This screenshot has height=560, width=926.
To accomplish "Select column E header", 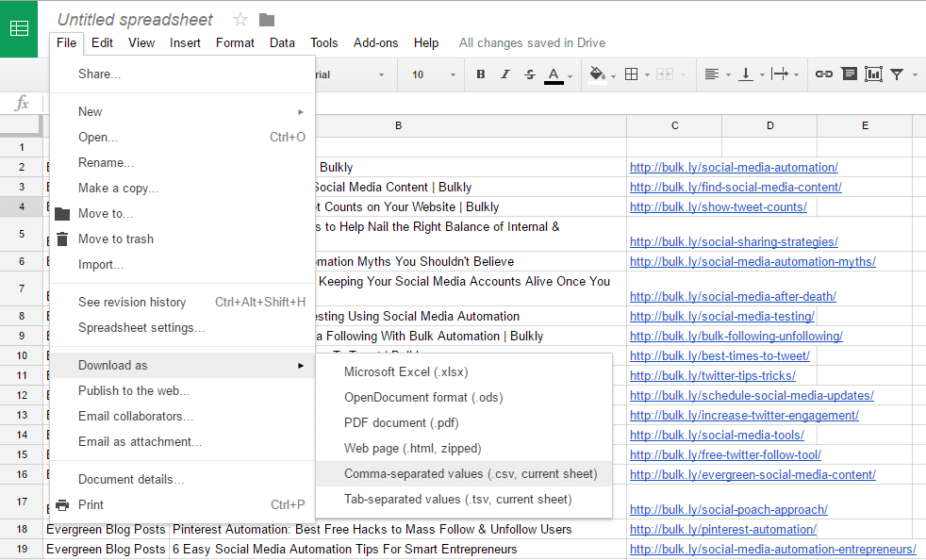I will pos(865,125).
